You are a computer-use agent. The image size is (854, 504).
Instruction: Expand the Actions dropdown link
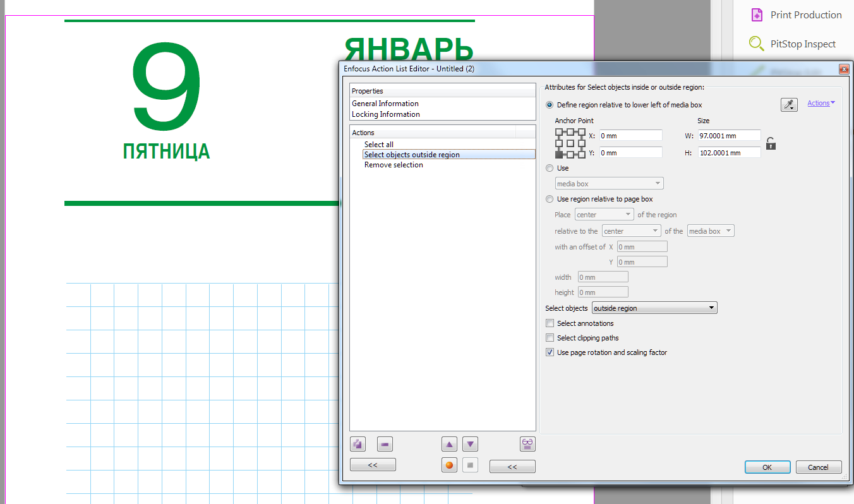click(x=821, y=103)
